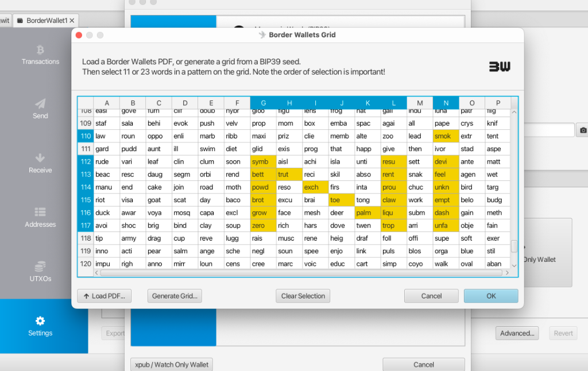Click the horizontal scrollbar thumb
Screen dimensions: 588x371
point(301,273)
